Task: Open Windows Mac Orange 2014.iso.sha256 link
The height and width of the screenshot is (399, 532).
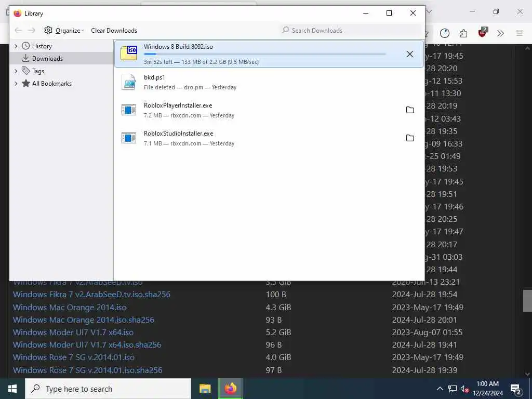Action: pos(84,320)
